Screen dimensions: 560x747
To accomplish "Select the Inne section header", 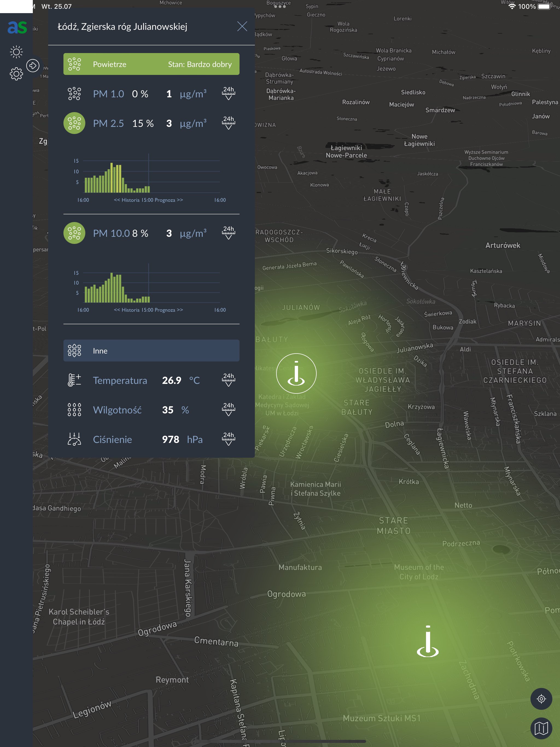I will pyautogui.click(x=151, y=351).
